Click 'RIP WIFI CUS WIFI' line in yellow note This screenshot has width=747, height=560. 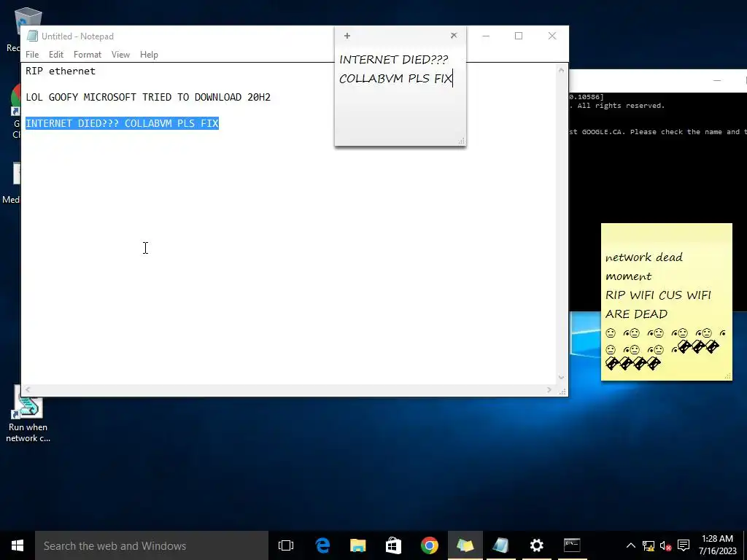(658, 295)
